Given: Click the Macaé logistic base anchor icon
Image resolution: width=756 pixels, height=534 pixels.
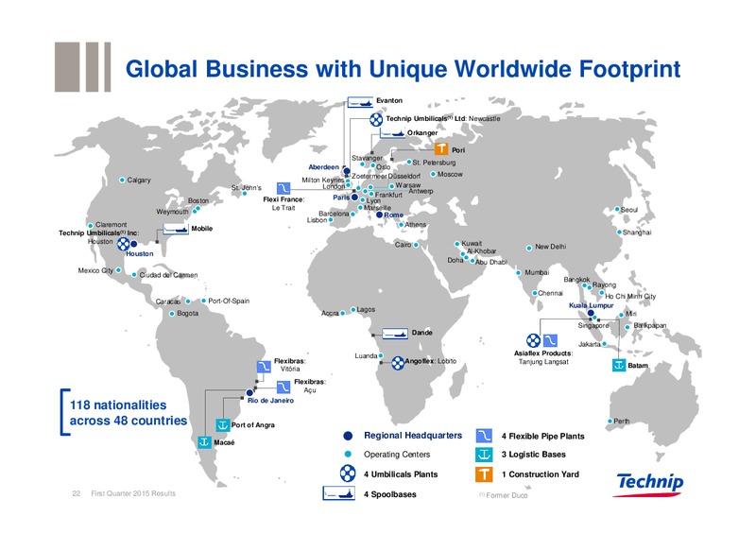Looking at the screenshot, I should (204, 442).
